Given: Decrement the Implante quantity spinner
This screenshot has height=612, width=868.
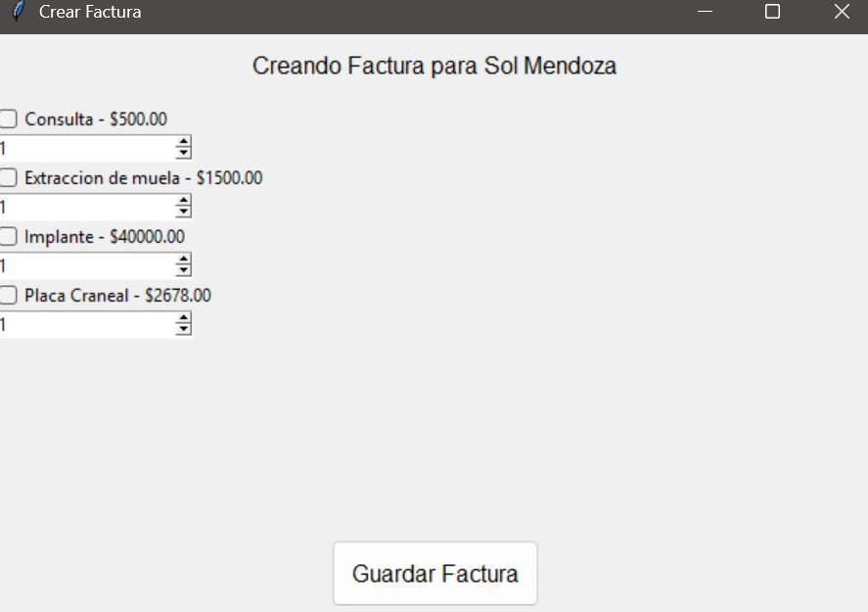Looking at the screenshot, I should click(183, 271).
